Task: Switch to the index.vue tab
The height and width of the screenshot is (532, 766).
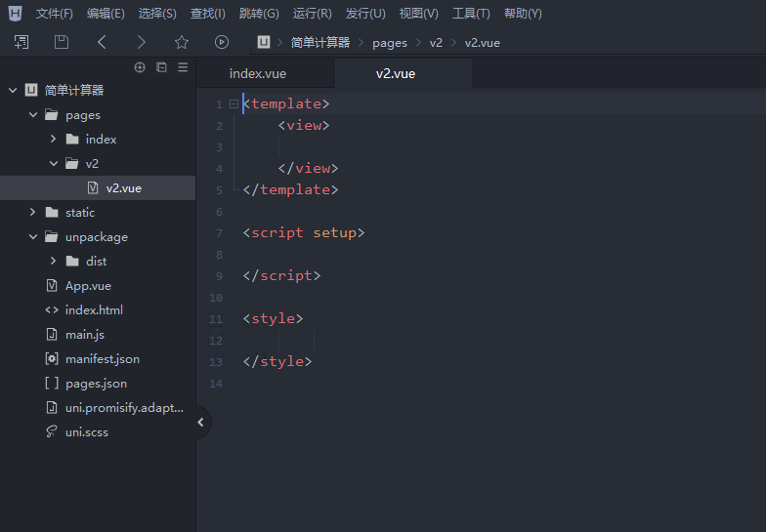Action: pyautogui.click(x=258, y=74)
